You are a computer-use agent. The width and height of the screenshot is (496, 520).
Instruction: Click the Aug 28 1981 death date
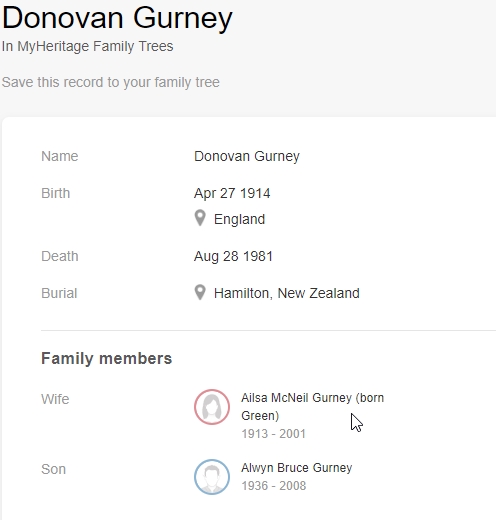[x=233, y=256]
